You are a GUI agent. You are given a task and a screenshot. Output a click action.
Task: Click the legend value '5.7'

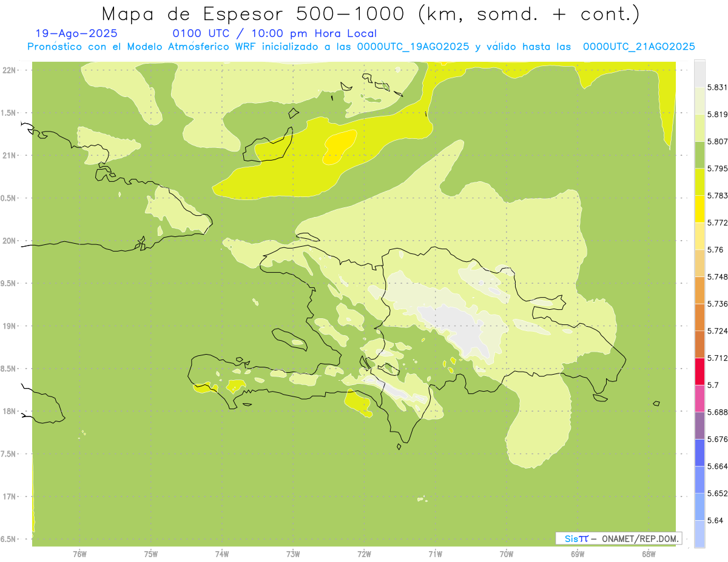coord(713,385)
